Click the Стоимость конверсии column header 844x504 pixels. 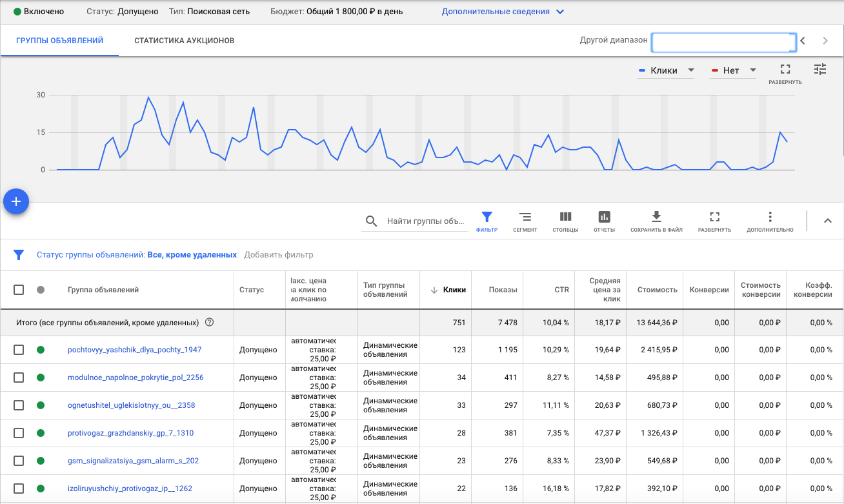click(x=761, y=290)
